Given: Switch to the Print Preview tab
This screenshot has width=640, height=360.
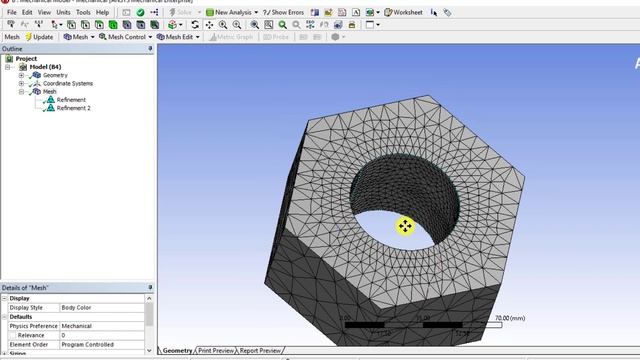Looking at the screenshot, I should pyautogui.click(x=216, y=351).
